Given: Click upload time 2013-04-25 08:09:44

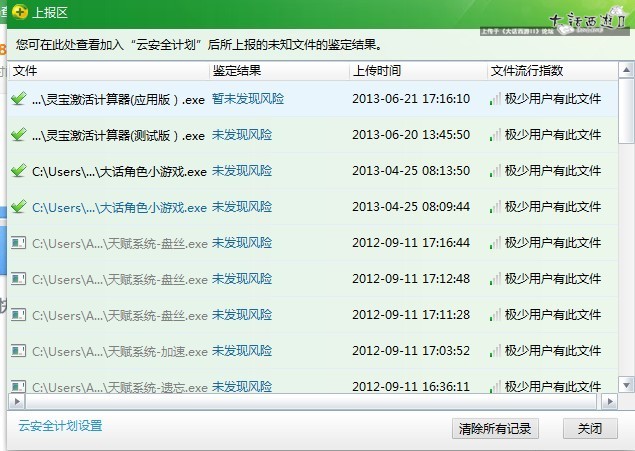Looking at the screenshot, I should (x=411, y=207).
